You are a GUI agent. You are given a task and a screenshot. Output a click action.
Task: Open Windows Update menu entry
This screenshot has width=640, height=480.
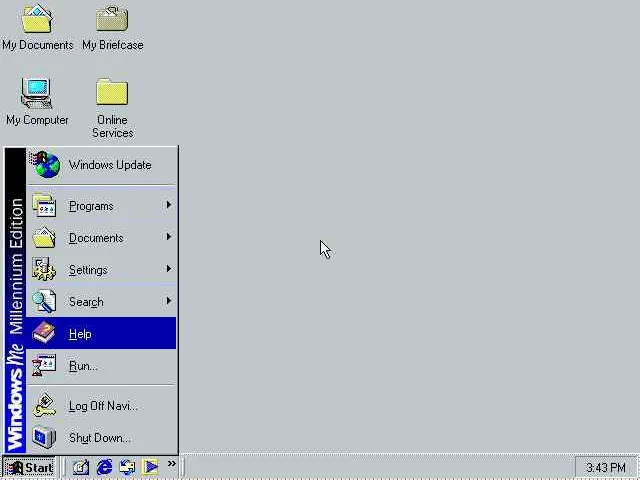tap(101, 165)
